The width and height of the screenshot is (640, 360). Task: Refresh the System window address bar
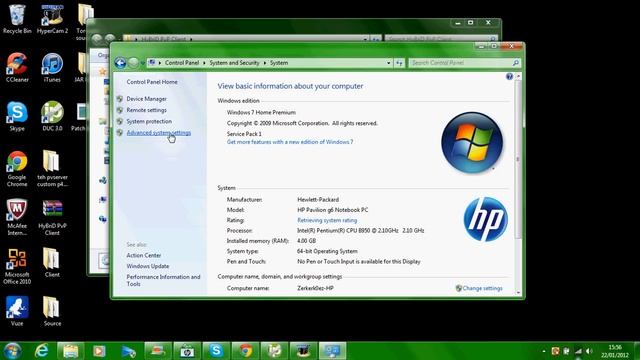(x=399, y=63)
